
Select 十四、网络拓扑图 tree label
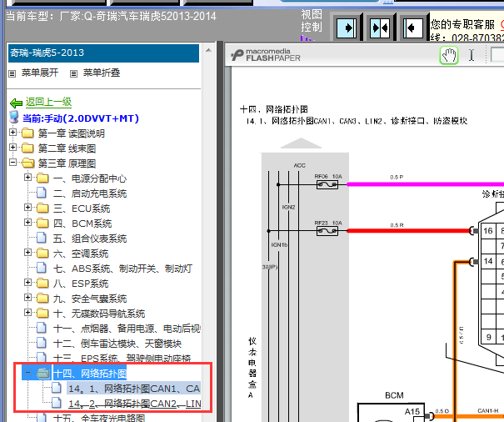[x=90, y=374]
